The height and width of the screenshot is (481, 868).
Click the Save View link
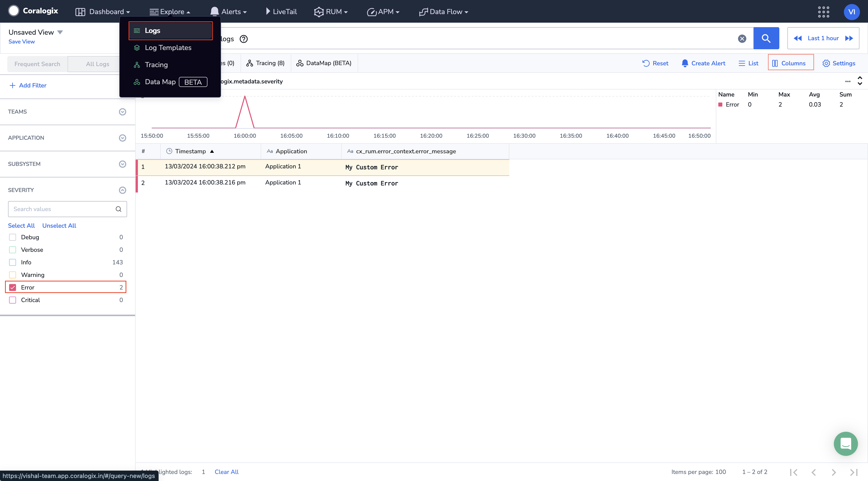[x=22, y=41]
